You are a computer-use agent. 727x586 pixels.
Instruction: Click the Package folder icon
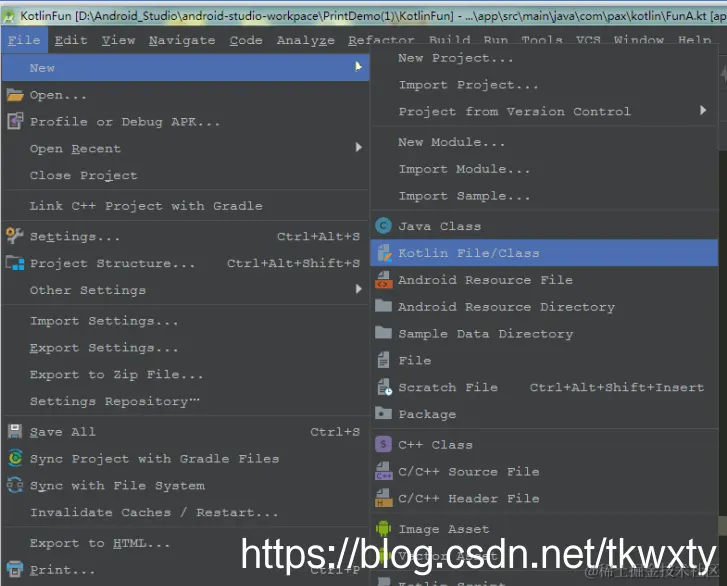click(383, 413)
